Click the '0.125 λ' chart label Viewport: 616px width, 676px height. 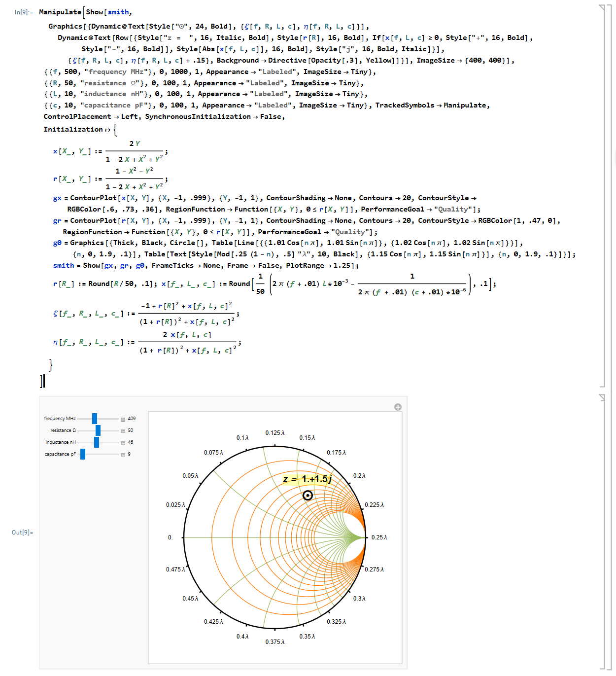(x=275, y=433)
